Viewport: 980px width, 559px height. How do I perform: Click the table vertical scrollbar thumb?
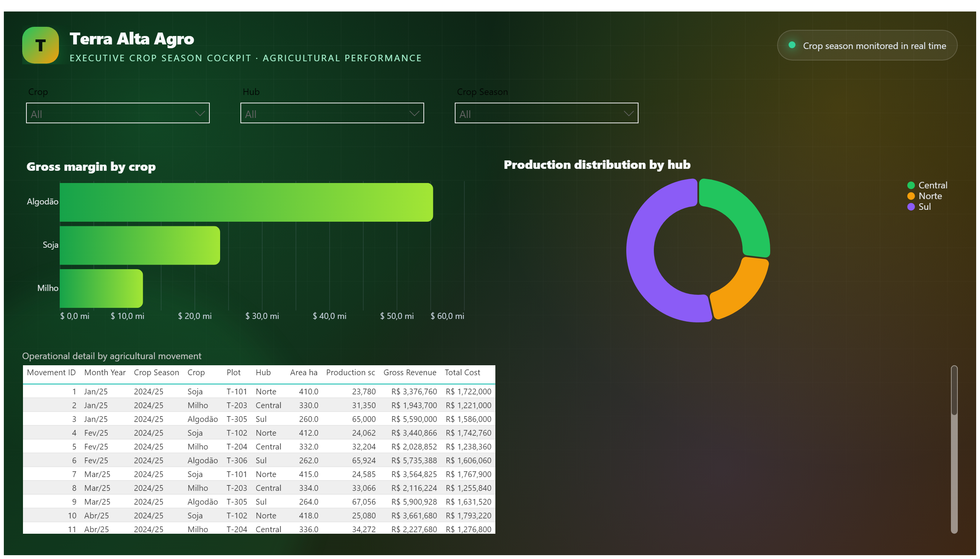(x=954, y=390)
